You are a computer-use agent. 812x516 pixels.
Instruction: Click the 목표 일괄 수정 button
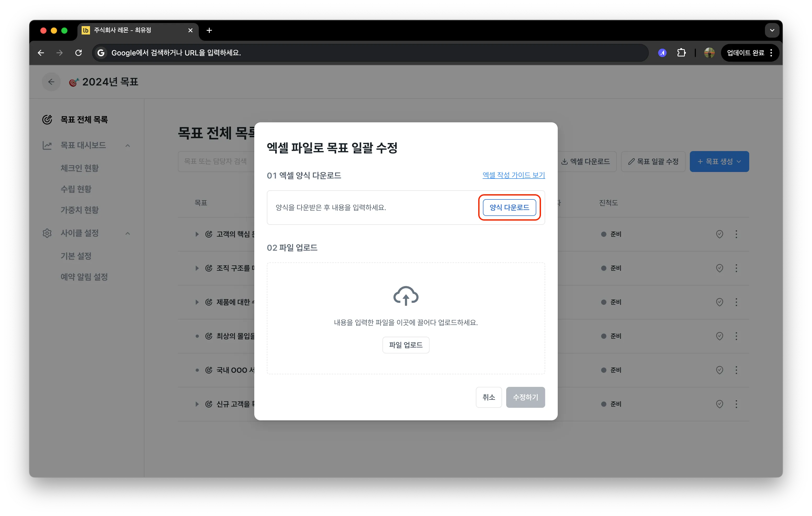pos(653,162)
